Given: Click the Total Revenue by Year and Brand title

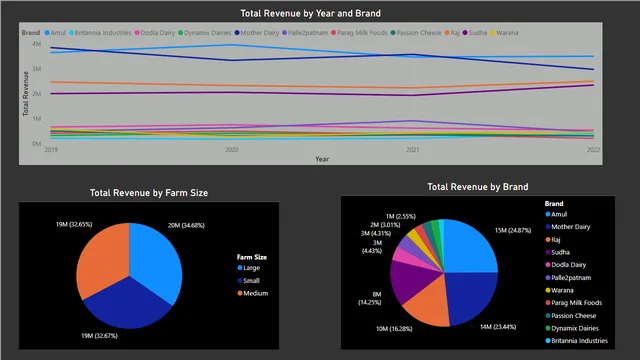Looking at the screenshot, I should point(311,13).
